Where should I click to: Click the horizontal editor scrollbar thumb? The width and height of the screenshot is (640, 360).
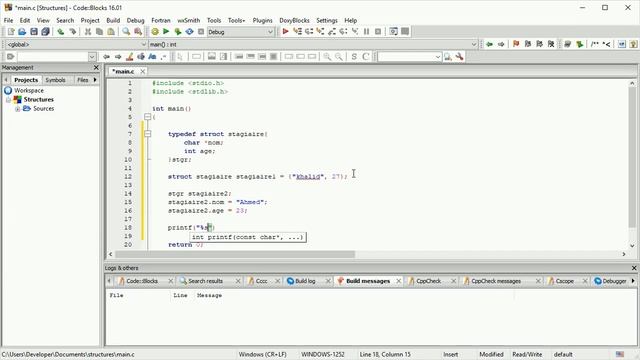tap(235, 254)
